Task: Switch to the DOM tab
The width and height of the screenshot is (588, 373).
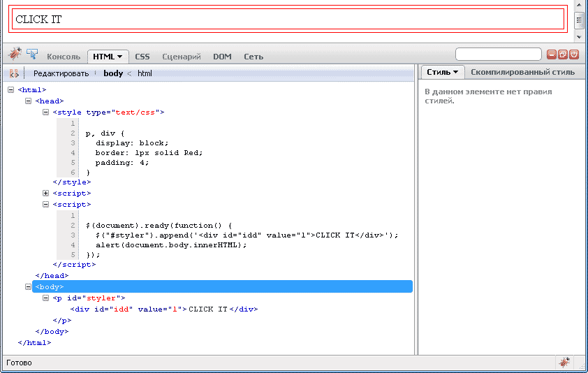Action: click(222, 57)
